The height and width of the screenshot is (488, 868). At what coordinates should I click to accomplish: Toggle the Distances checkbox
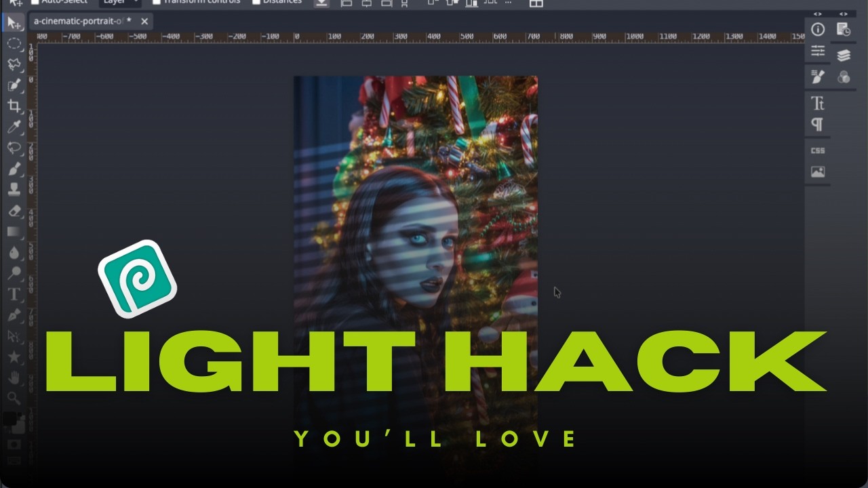point(256,2)
